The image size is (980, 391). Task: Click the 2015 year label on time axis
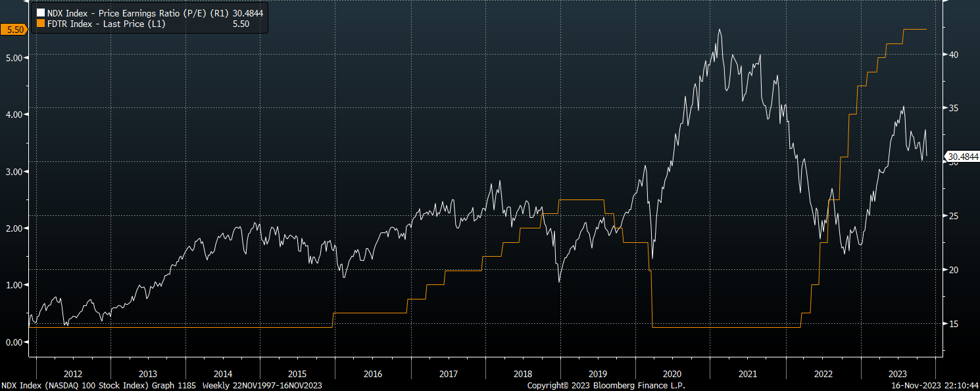click(x=297, y=374)
